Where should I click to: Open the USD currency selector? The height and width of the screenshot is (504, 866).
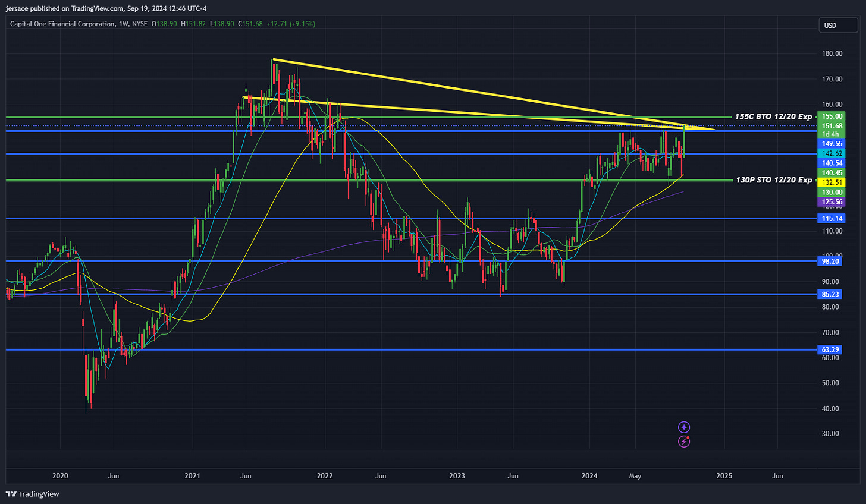point(838,26)
